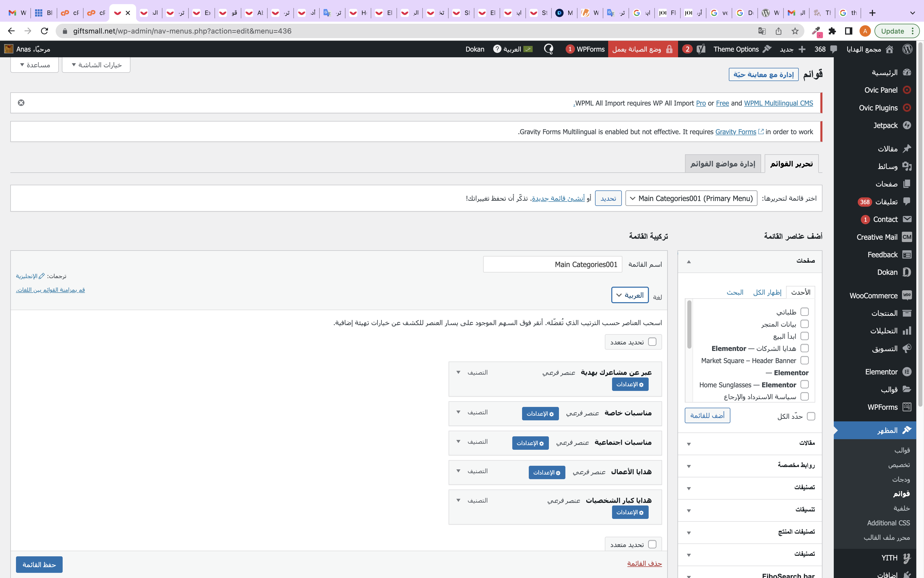Click into the Main Categories001 menu name field
The image size is (924, 578).
pyautogui.click(x=552, y=264)
